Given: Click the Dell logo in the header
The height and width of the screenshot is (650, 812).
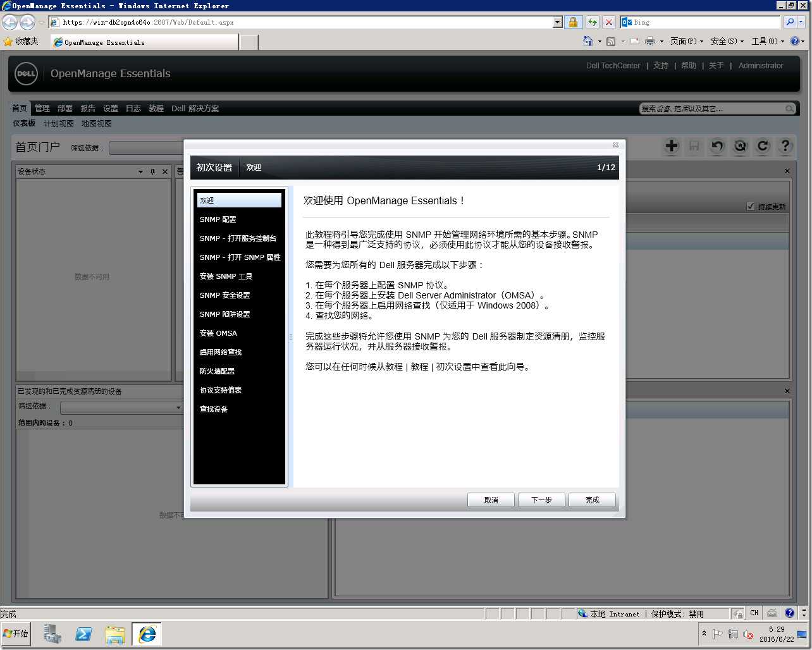Looking at the screenshot, I should [x=26, y=73].
